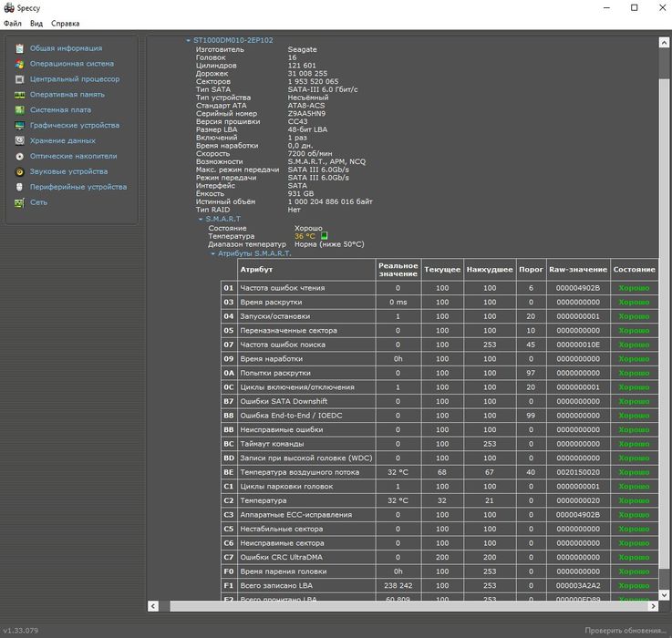Click the green temperature indicator icon

click(x=325, y=236)
